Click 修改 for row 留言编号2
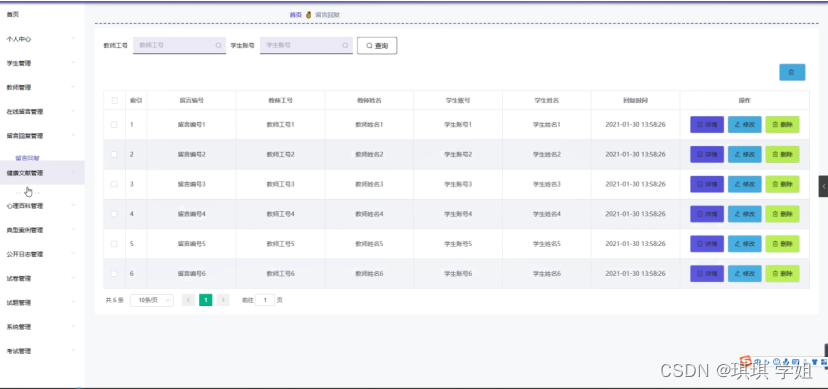This screenshot has height=389, width=828. click(x=745, y=155)
